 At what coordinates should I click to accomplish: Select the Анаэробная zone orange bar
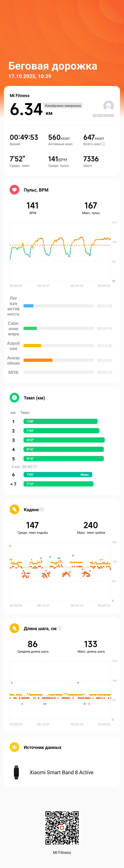click(38, 360)
